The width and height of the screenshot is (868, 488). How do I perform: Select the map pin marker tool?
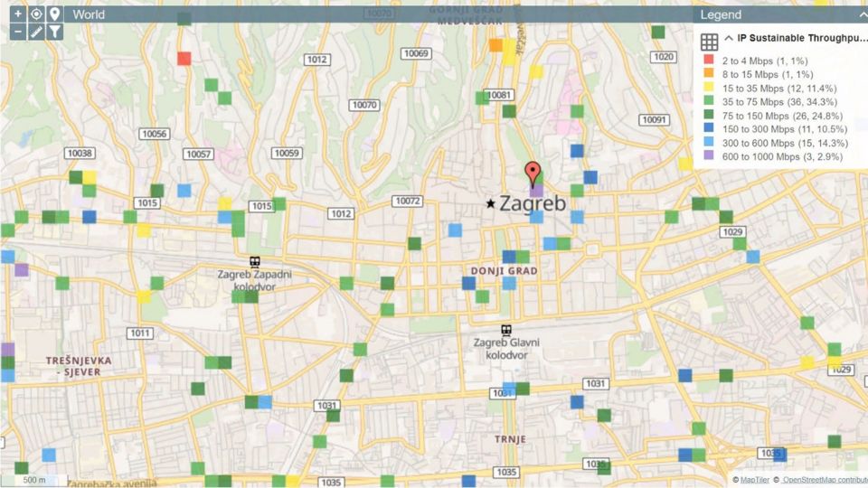click(54, 14)
